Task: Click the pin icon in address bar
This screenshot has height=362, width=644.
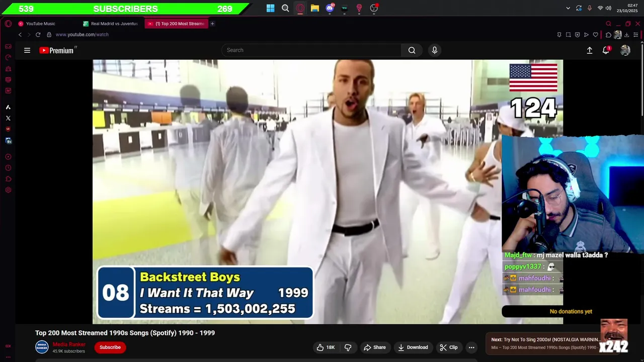Action: (559, 35)
